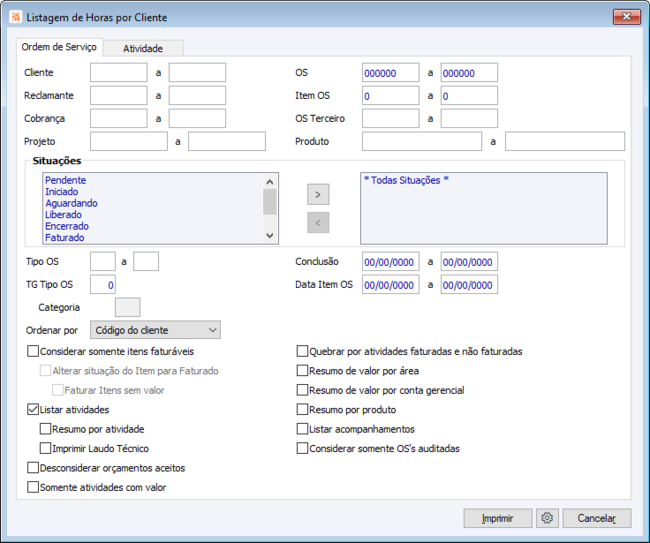Select * Todas Situações * entry

(x=406, y=180)
